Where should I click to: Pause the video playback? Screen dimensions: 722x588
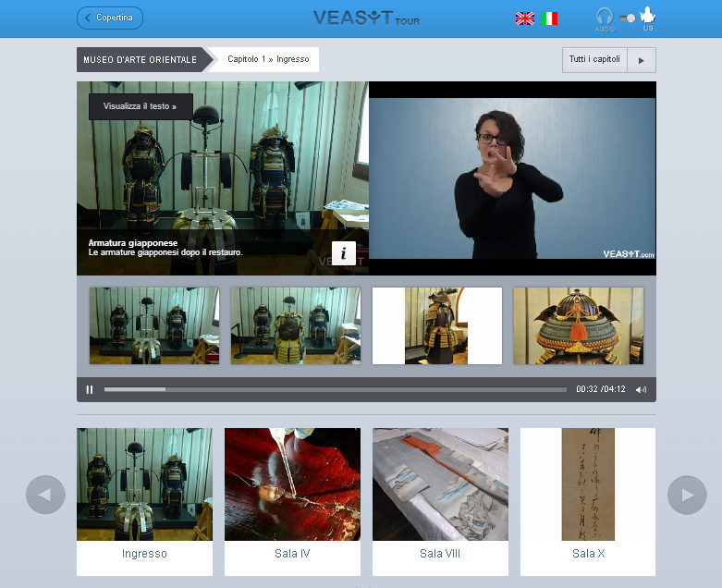point(90,389)
